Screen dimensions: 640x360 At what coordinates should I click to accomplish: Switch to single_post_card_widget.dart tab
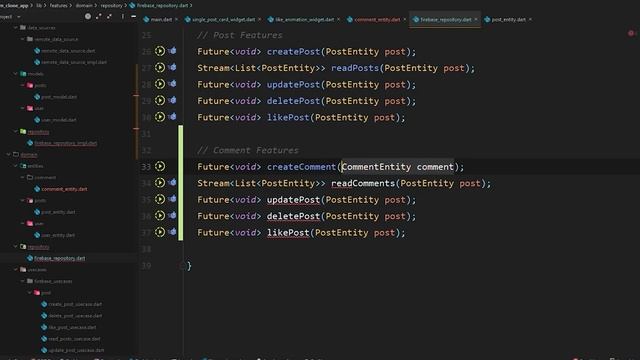pos(223,19)
